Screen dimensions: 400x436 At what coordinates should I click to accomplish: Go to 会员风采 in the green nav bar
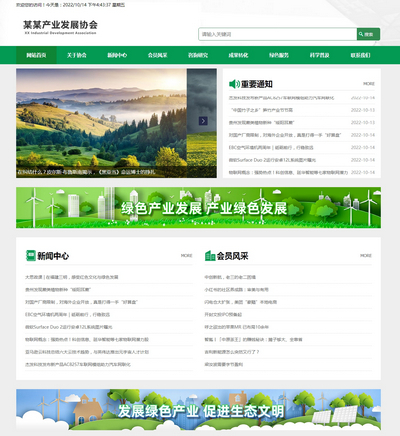[158, 55]
